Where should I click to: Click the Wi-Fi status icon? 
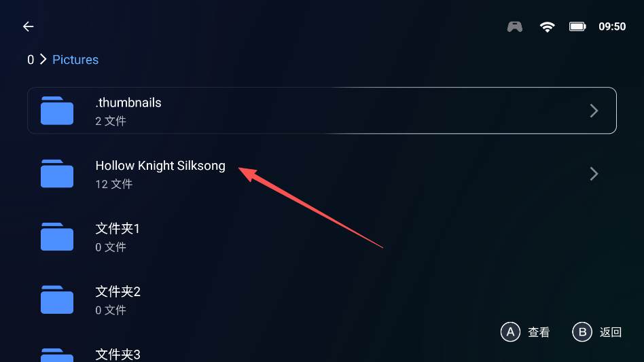[x=547, y=26]
